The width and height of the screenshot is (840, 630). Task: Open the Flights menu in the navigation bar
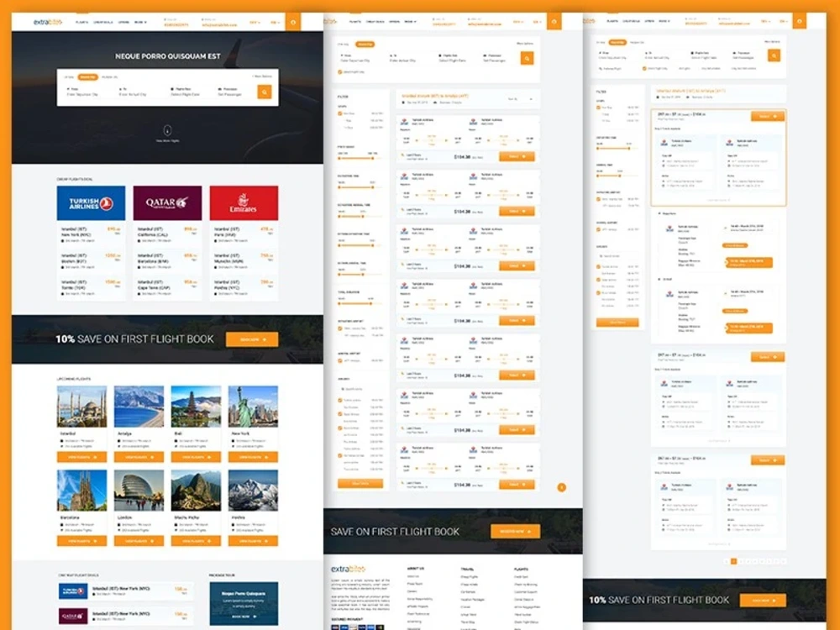(x=81, y=22)
